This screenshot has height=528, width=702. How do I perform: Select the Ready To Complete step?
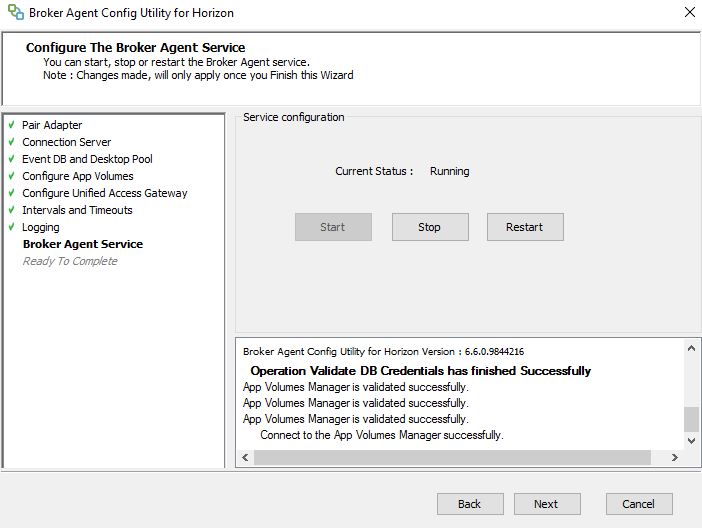coord(70,261)
